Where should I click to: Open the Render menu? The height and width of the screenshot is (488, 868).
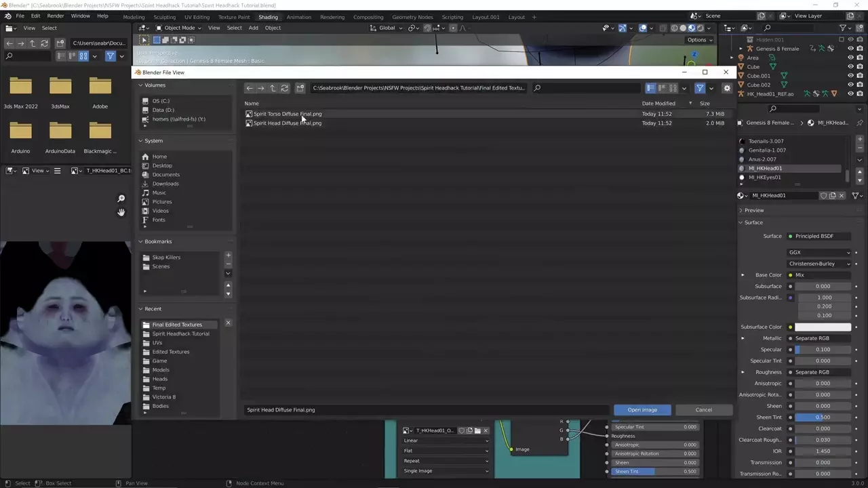[56, 16]
